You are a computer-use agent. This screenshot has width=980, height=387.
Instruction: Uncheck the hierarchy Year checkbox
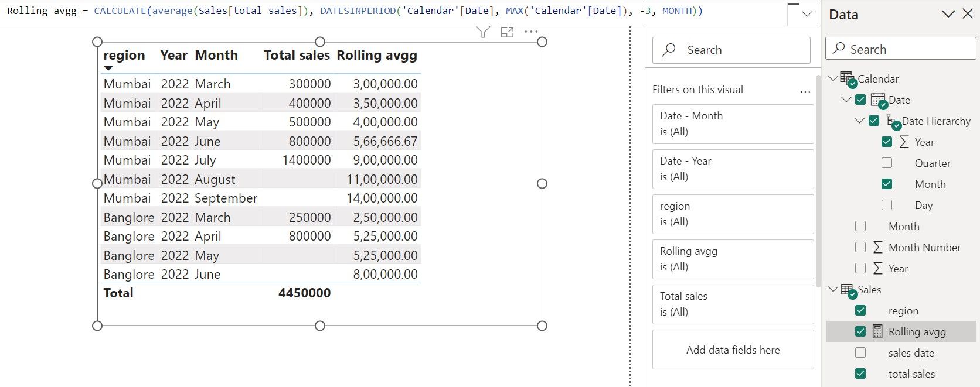click(x=887, y=142)
